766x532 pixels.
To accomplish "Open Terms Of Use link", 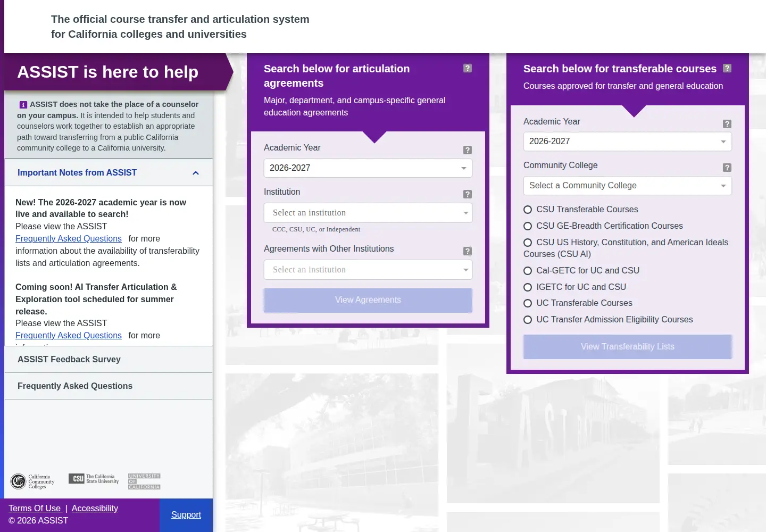I will [x=35, y=509].
